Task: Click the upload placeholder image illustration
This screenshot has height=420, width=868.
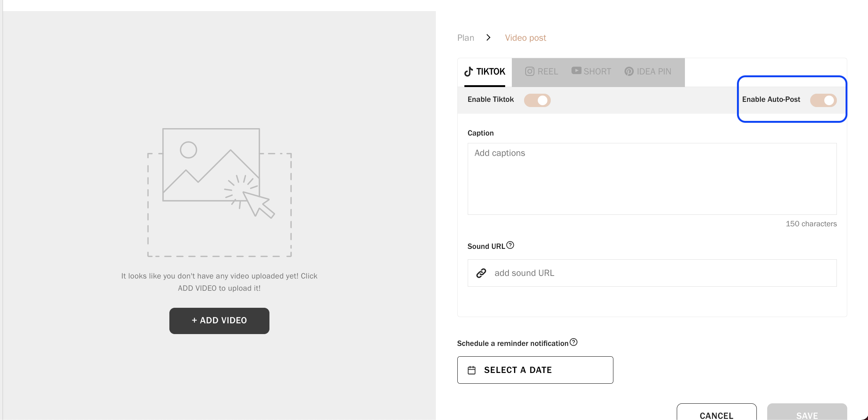Action: tap(219, 192)
